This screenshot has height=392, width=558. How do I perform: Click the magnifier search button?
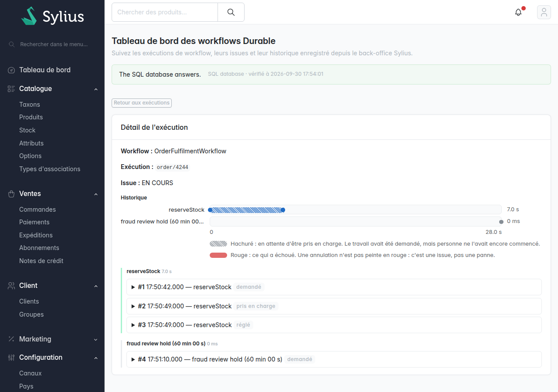pyautogui.click(x=231, y=12)
